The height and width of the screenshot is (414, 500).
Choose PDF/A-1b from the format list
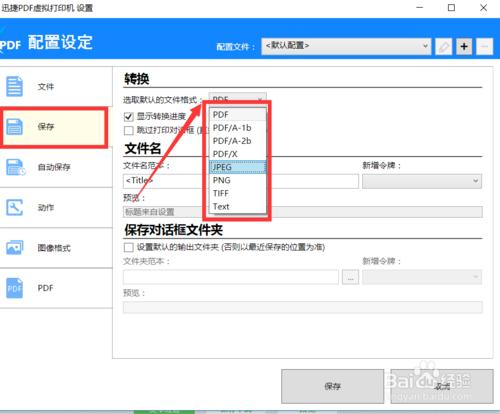(238, 128)
